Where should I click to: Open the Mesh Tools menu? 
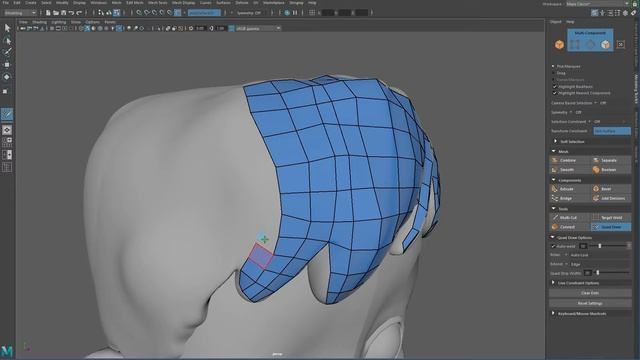(x=158, y=2)
